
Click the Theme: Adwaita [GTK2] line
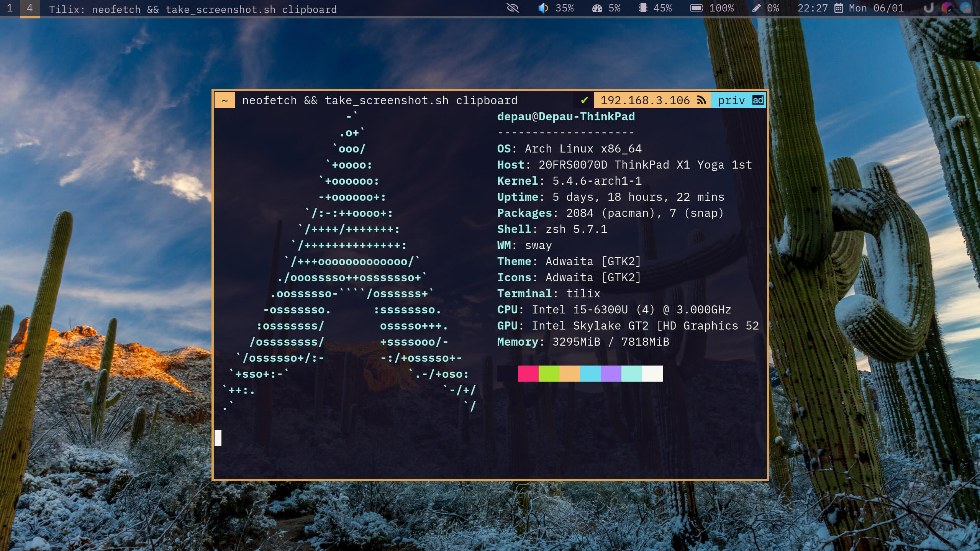click(569, 261)
